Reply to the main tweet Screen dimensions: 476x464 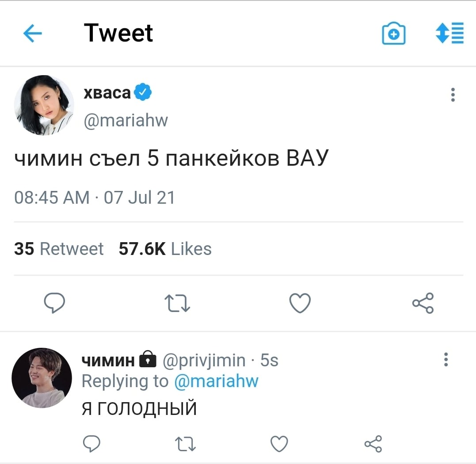[55, 303]
